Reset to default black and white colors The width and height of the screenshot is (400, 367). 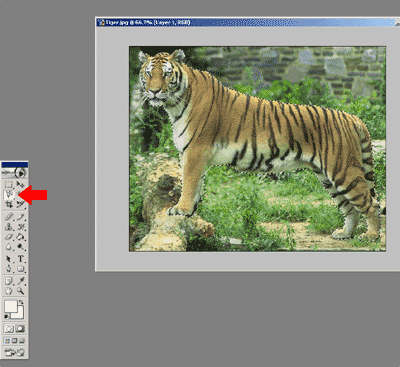click(7, 316)
